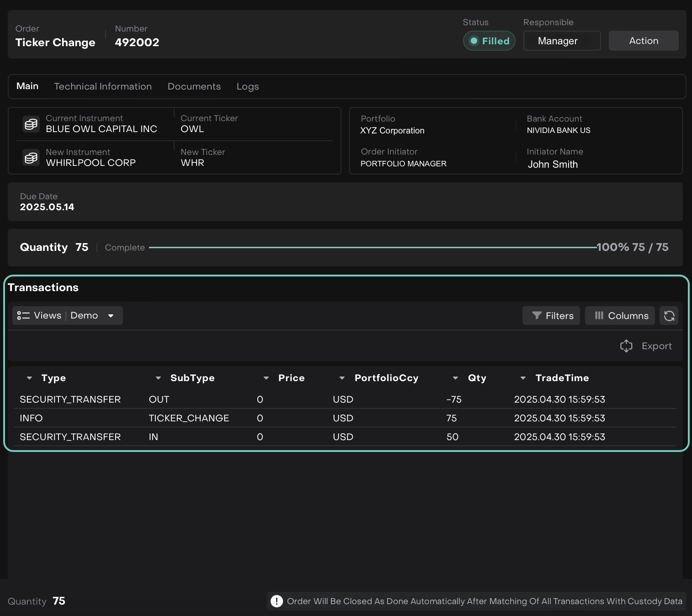Click the warning exclamation icon
Image resolution: width=692 pixels, height=616 pixels.
click(x=277, y=601)
